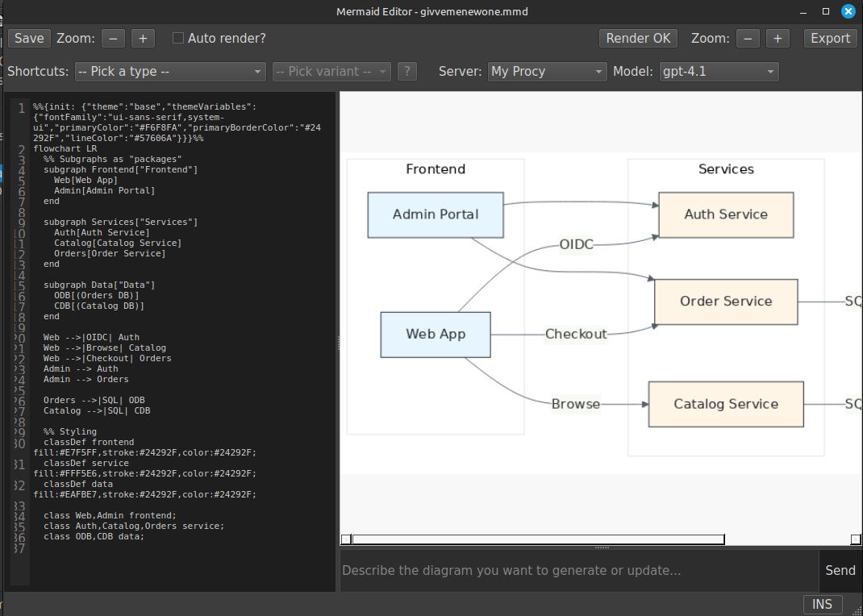Open the Pick variant dropdown
Screen dimensions: 863x616
[331, 72]
